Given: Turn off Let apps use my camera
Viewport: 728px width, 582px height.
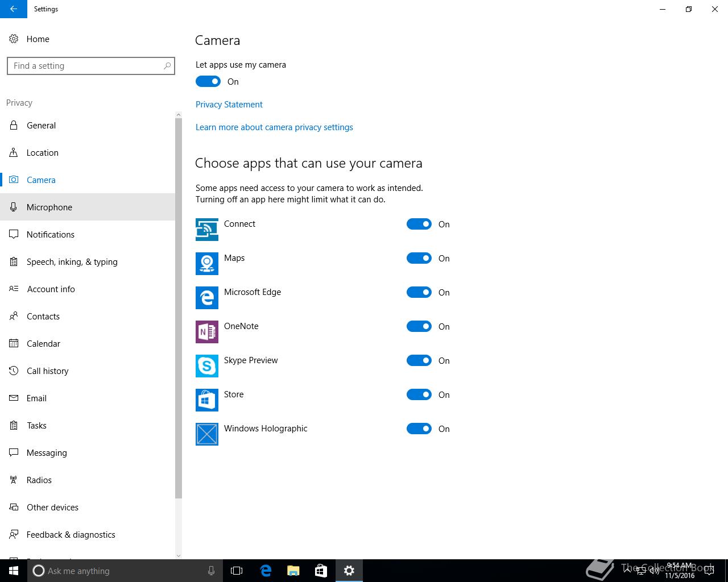Looking at the screenshot, I should tap(208, 81).
